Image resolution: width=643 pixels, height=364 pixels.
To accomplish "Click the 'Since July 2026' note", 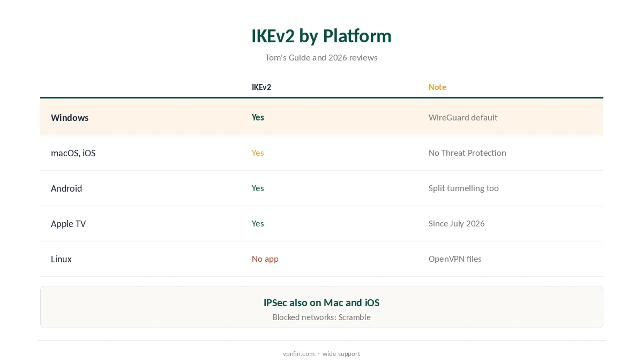I will [457, 223].
